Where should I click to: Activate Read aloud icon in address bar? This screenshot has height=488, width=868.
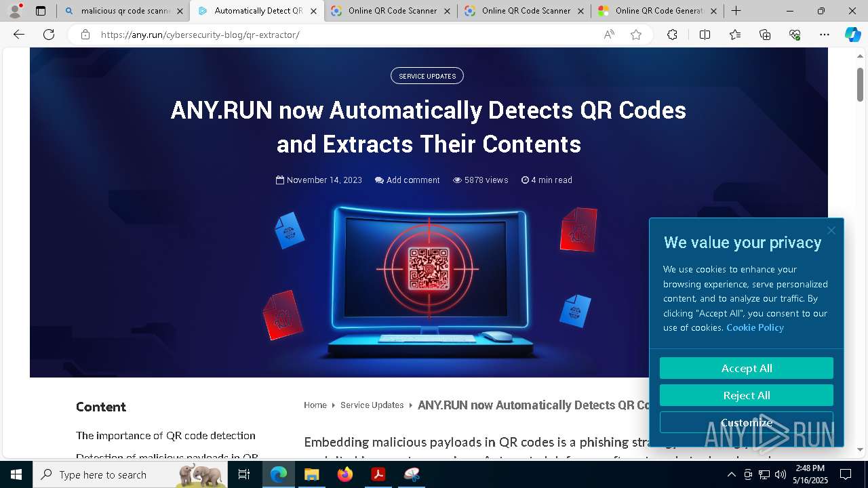(609, 35)
